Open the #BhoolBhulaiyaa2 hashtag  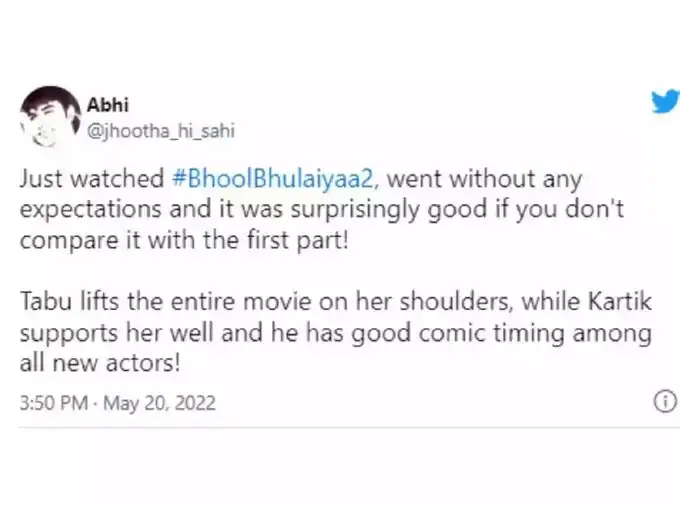click(275, 180)
